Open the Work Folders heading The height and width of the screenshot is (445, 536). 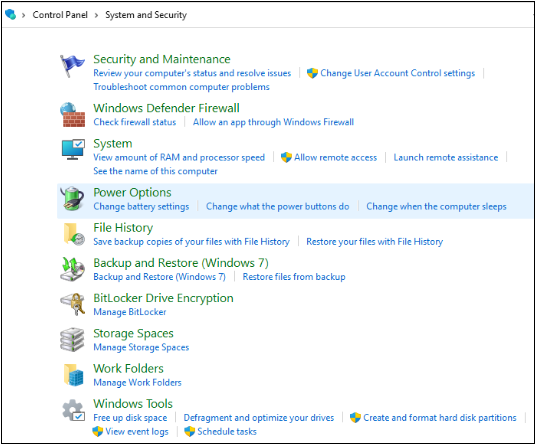tap(129, 368)
